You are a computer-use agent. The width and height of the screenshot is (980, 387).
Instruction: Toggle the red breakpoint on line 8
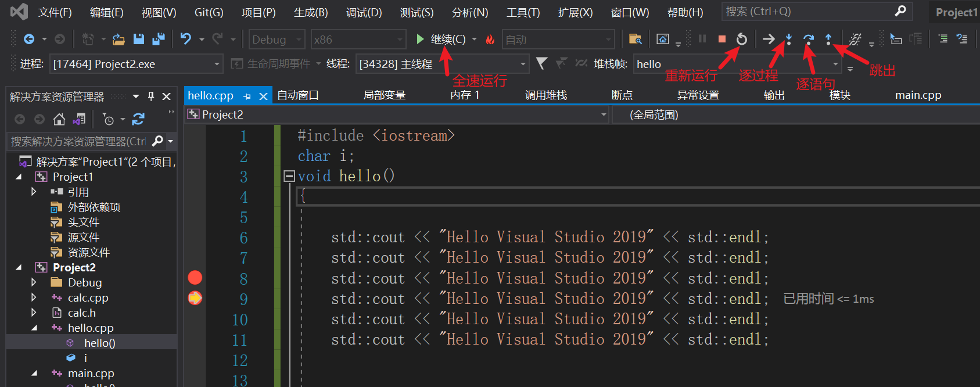195,278
